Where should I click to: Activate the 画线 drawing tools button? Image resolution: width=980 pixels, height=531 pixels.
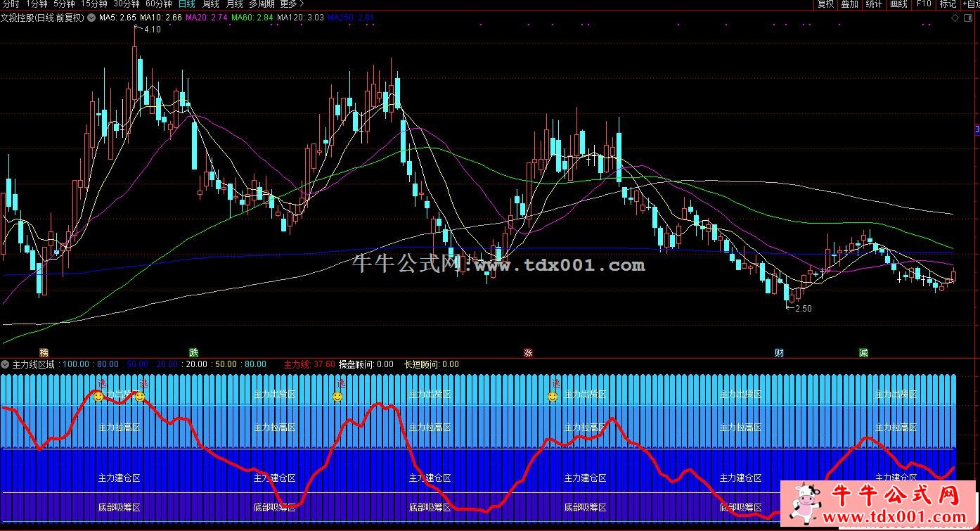(898, 4)
